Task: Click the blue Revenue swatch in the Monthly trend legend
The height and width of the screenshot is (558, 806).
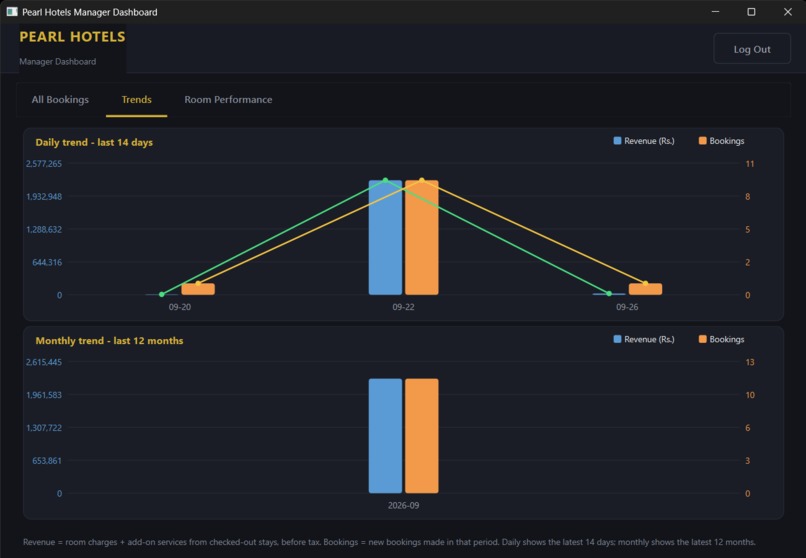Action: point(617,339)
